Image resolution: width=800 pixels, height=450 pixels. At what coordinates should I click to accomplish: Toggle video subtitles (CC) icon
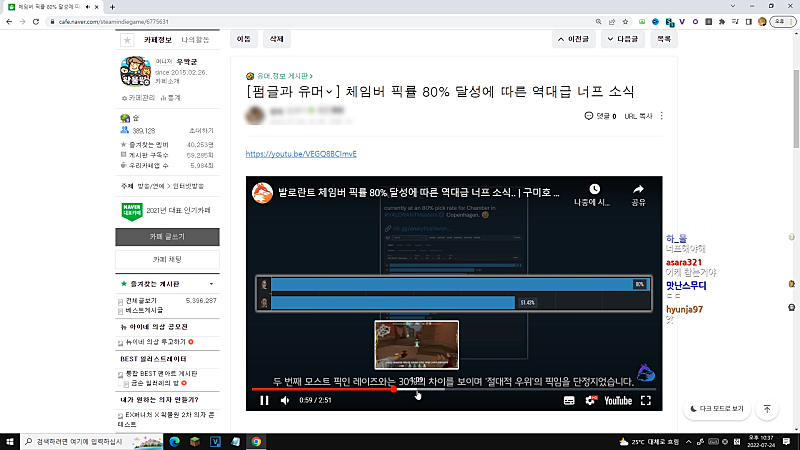(569, 400)
